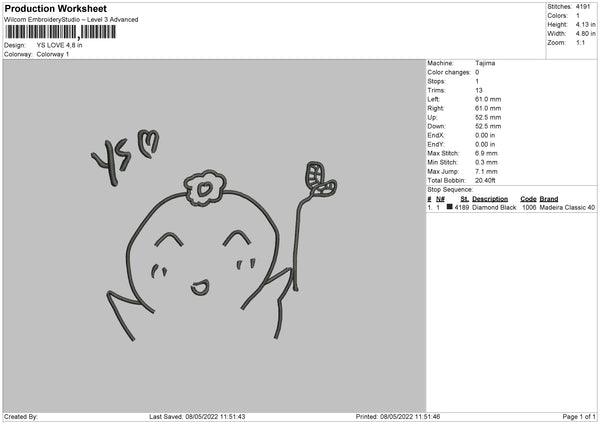Image resolution: width=600 pixels, height=424 pixels.
Task: Select the Max Stitch value 6.9 mm
Action: pos(486,153)
